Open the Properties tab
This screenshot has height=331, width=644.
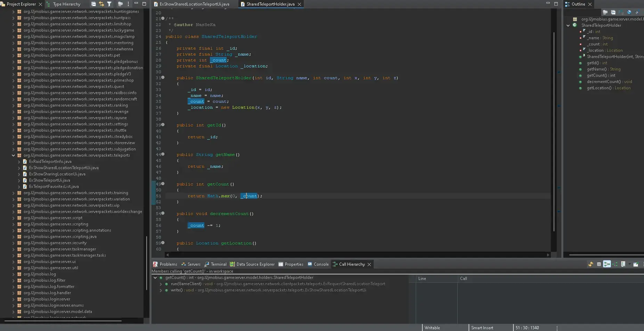291,264
